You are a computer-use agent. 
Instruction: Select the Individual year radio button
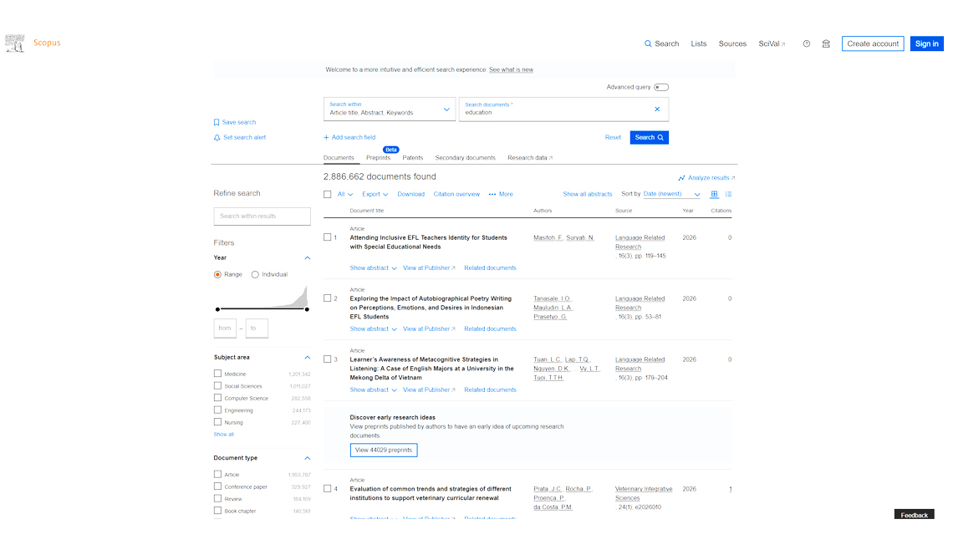[x=255, y=274]
